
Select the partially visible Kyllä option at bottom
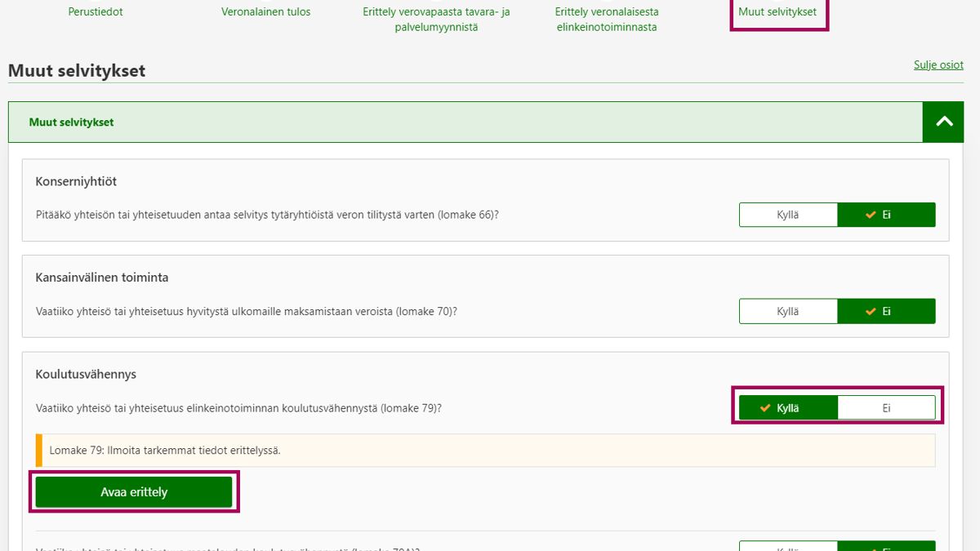coord(788,546)
